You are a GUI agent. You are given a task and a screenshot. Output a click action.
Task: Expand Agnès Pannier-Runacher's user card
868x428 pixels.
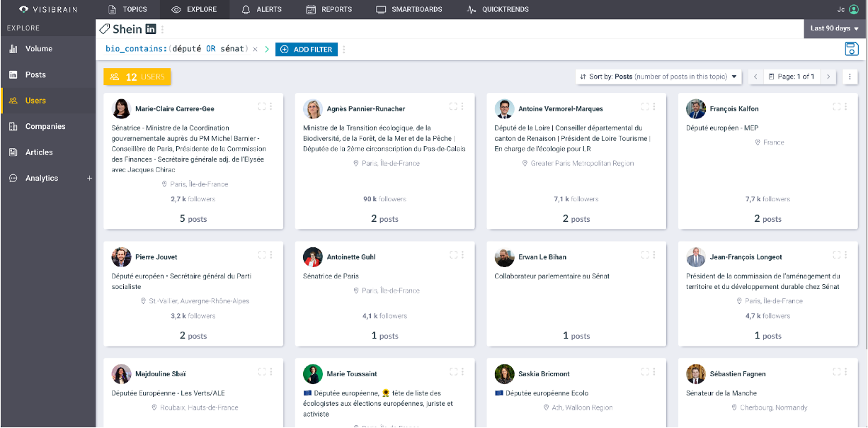tap(453, 106)
